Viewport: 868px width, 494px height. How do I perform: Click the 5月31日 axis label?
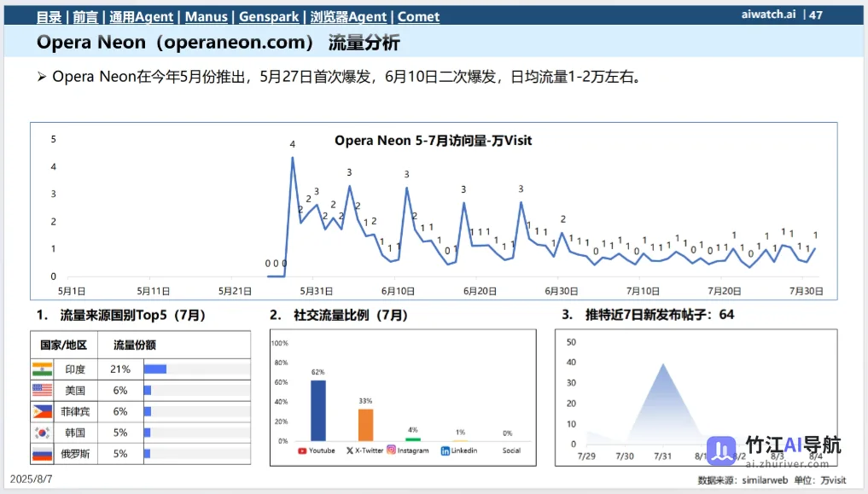click(316, 291)
